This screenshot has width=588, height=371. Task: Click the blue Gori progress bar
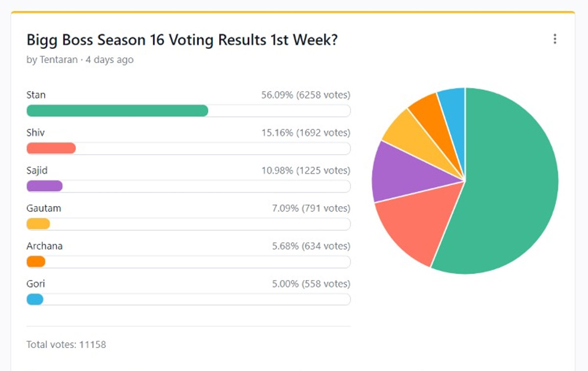pyautogui.click(x=35, y=299)
